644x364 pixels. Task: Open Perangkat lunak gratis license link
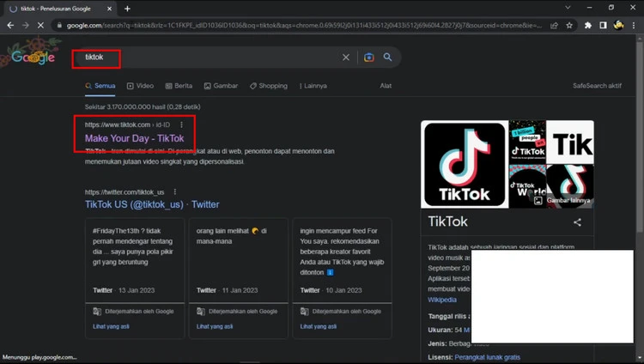[x=487, y=357]
